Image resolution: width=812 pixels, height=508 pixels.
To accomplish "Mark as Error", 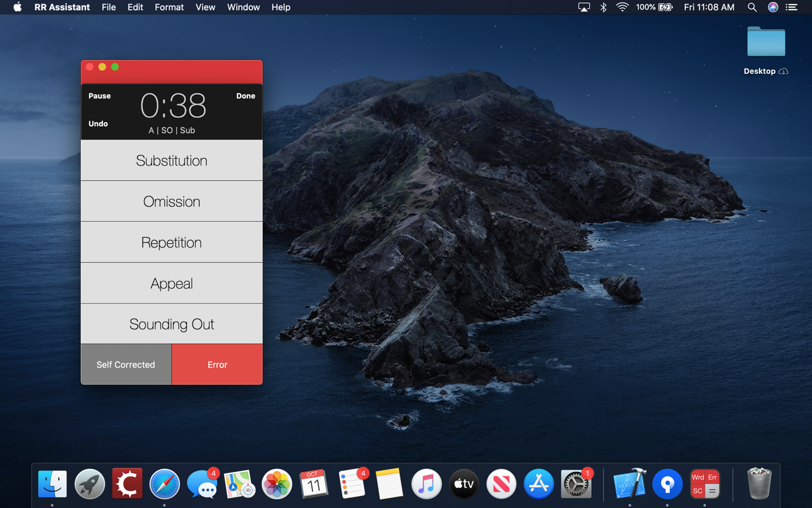I will pos(217,365).
